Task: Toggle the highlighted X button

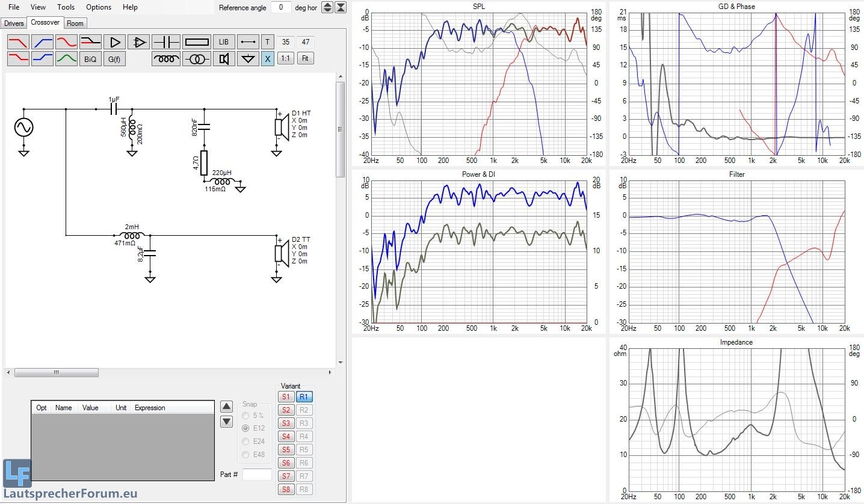Action: click(x=267, y=59)
